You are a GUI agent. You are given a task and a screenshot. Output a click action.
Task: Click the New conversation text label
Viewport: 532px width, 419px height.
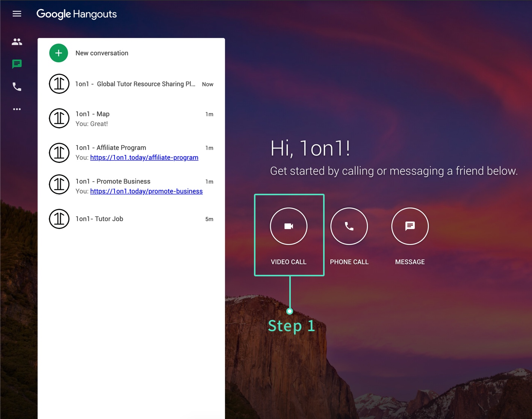coord(102,53)
